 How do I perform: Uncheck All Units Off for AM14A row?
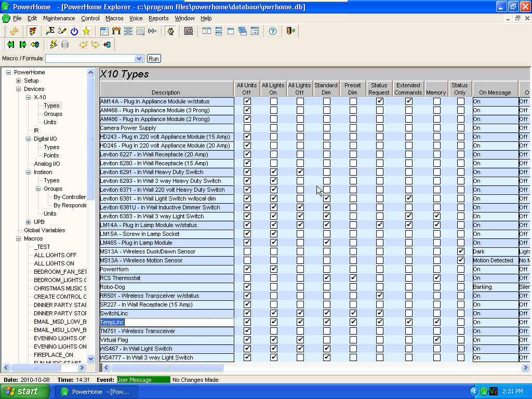247,101
